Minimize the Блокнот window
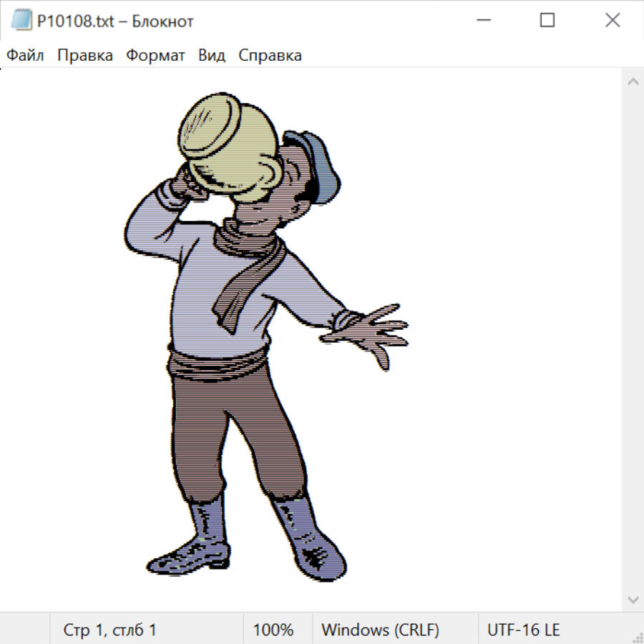The height and width of the screenshot is (644, 644). pos(483,21)
